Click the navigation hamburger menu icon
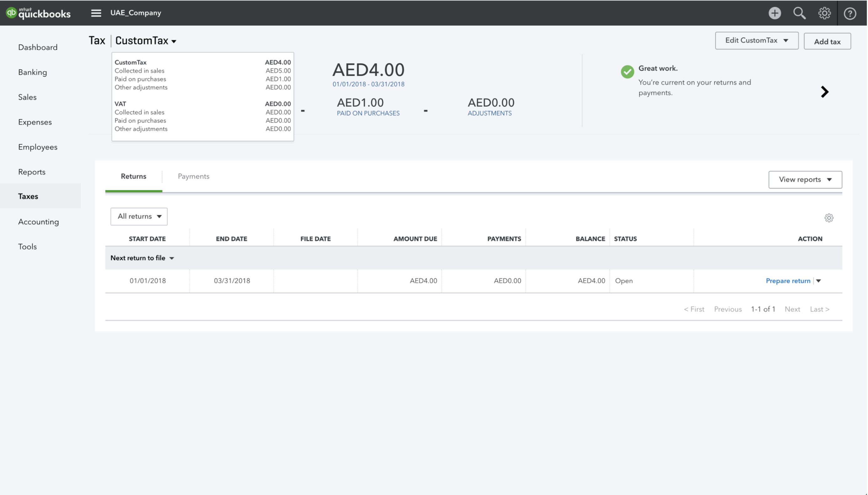 click(96, 13)
